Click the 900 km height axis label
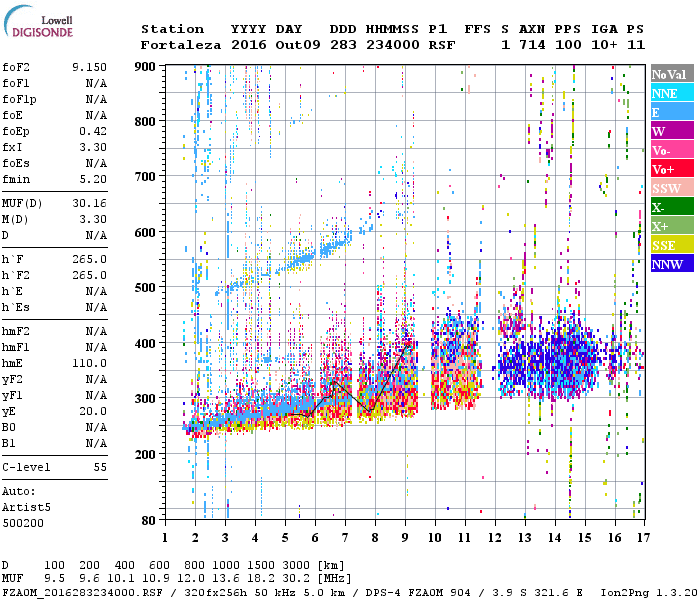700x600 pixels. pos(145,67)
